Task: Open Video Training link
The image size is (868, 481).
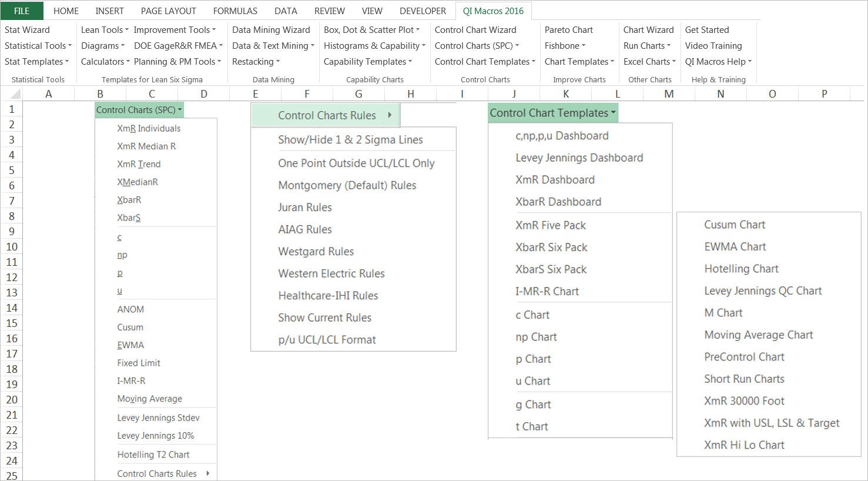Action: 713,45
